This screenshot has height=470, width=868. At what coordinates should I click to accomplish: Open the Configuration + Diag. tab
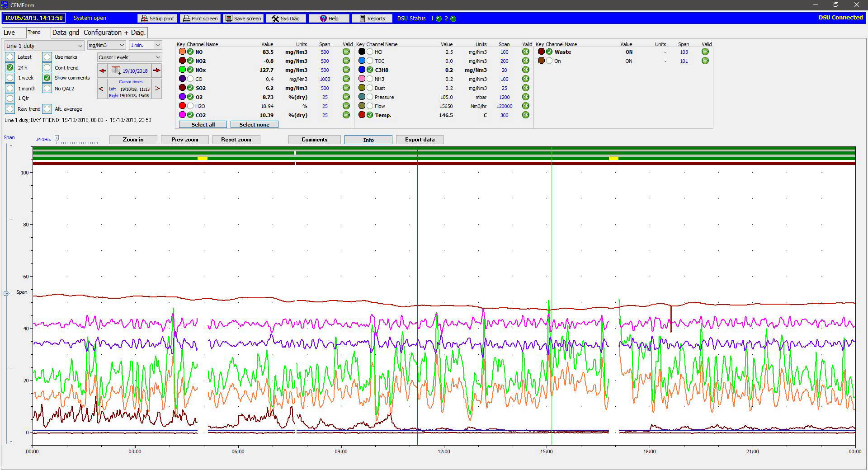click(115, 33)
